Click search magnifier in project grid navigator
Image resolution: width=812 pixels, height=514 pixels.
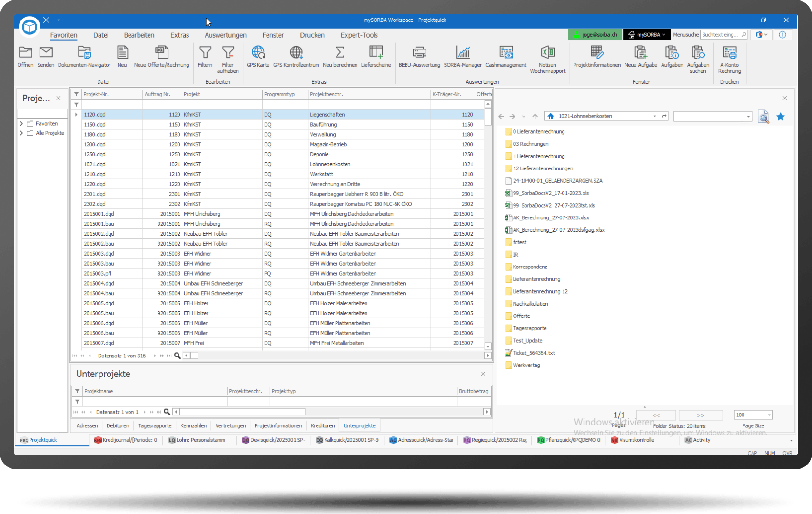click(x=178, y=356)
